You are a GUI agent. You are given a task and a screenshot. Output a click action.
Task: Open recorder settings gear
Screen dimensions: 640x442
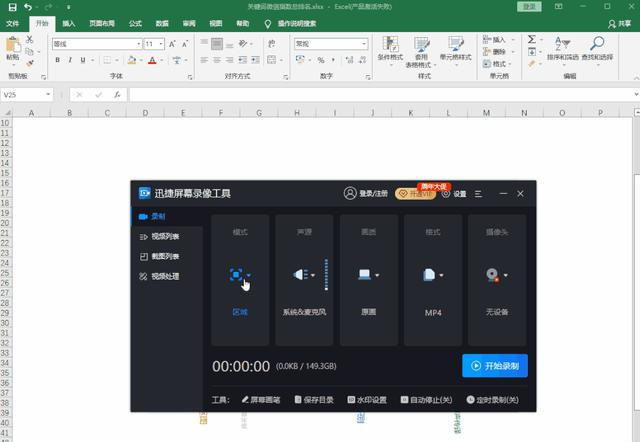coord(454,194)
